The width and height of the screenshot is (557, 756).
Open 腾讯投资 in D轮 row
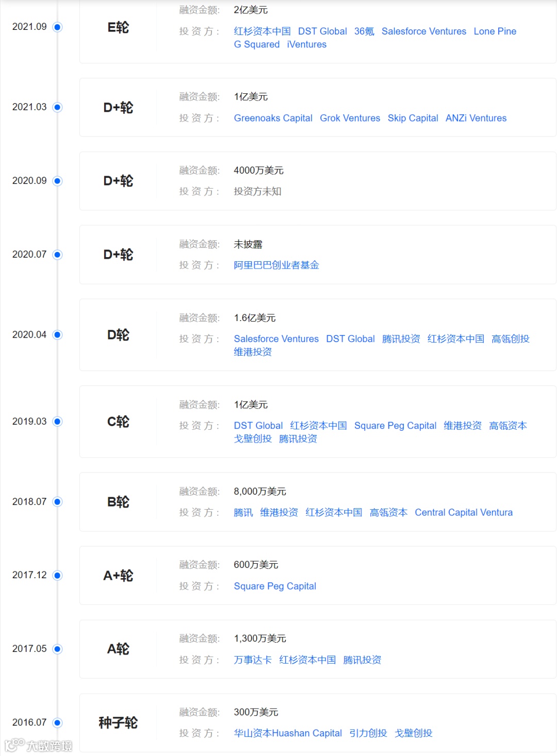(x=401, y=339)
